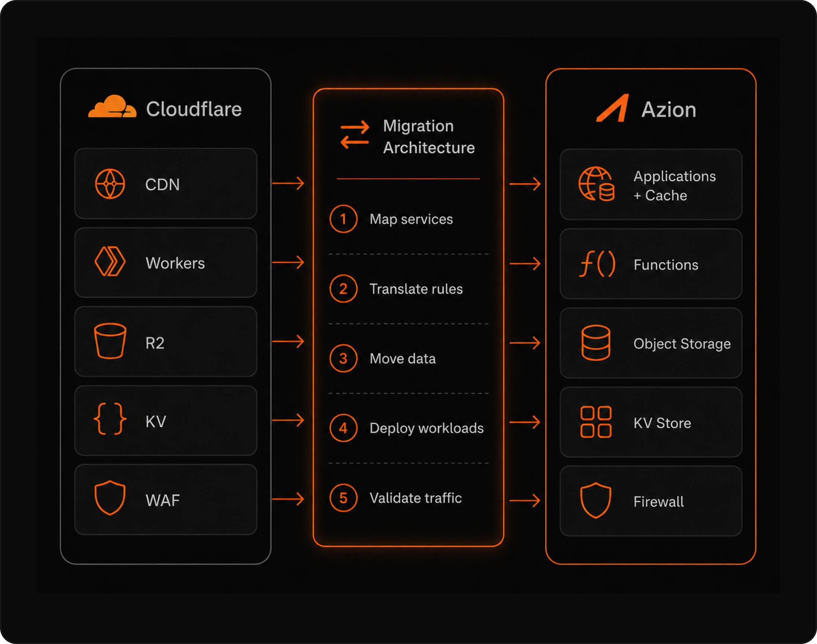
Task: Click the migration swap arrows icon
Action: click(354, 135)
